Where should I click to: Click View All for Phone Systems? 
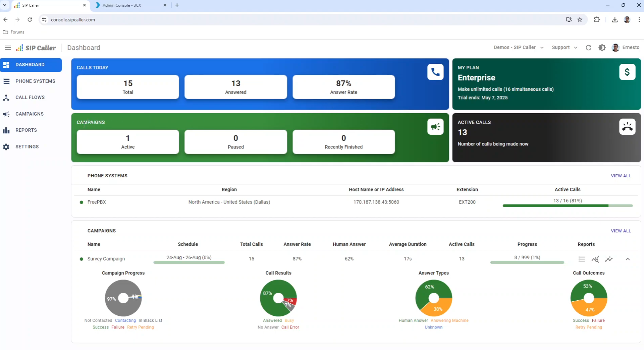pyautogui.click(x=620, y=176)
